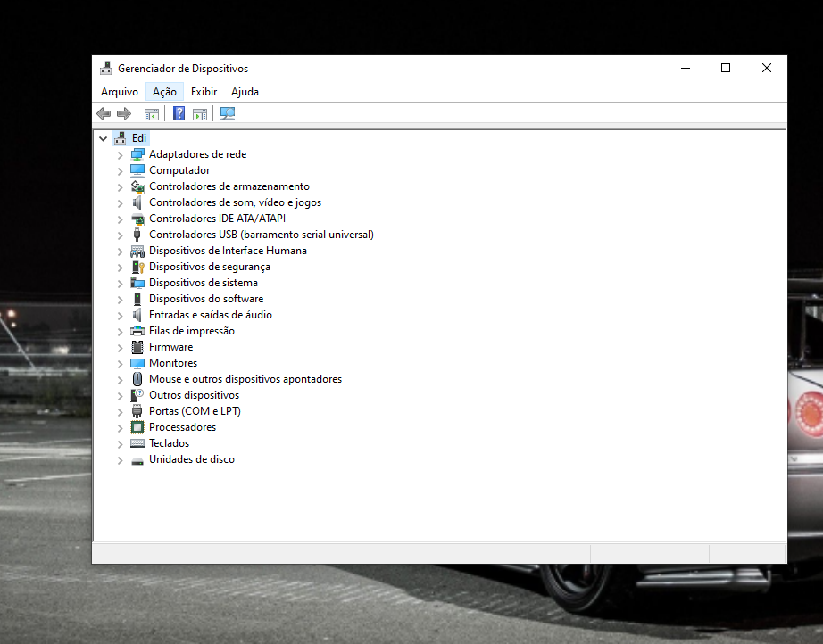Expand Dispositivos de Interface Humana
The height and width of the screenshot is (644, 823).
tap(120, 252)
